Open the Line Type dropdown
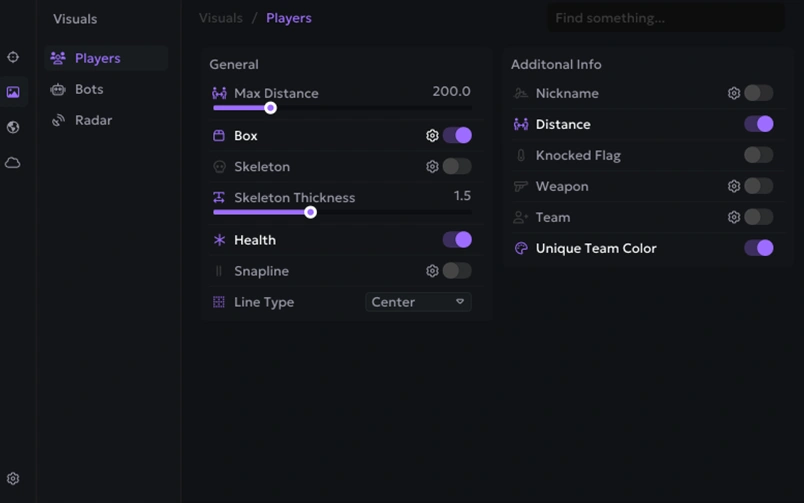This screenshot has width=804, height=503. [418, 302]
